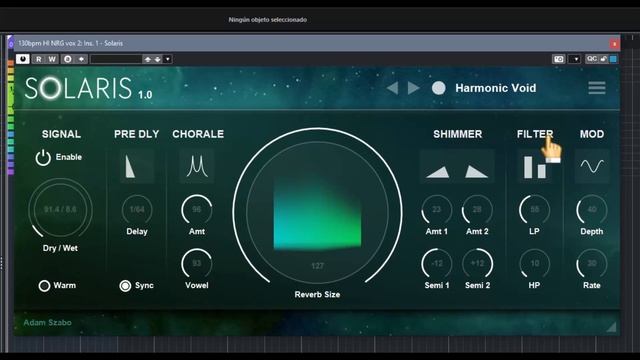Click the Filter bars icon
The height and width of the screenshot is (360, 640).
(534, 167)
